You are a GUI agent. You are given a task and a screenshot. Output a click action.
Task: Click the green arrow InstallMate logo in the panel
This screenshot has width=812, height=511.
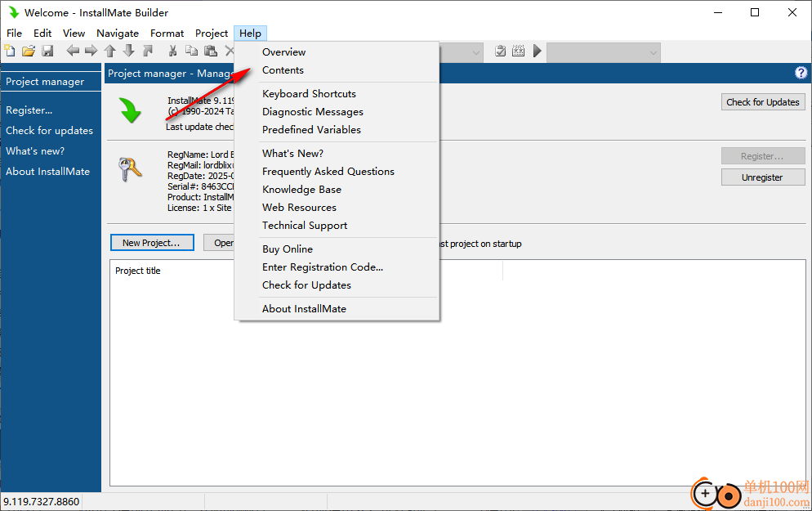130,110
